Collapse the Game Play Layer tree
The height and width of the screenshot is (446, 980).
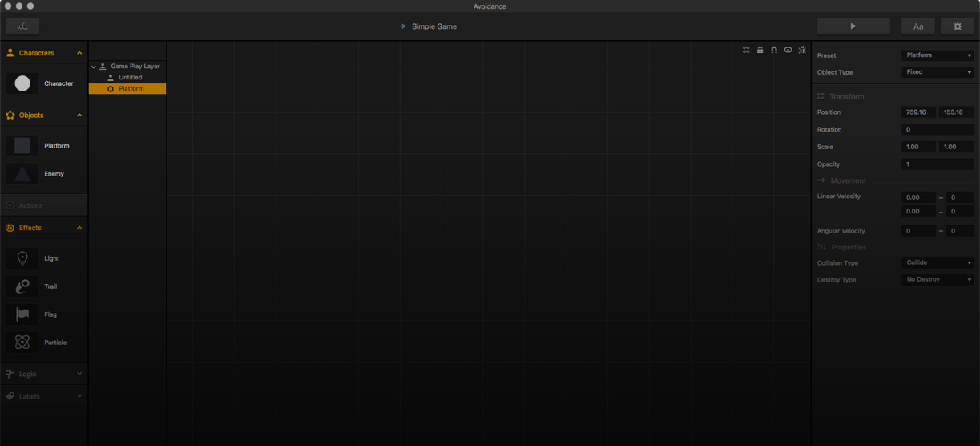tap(94, 67)
